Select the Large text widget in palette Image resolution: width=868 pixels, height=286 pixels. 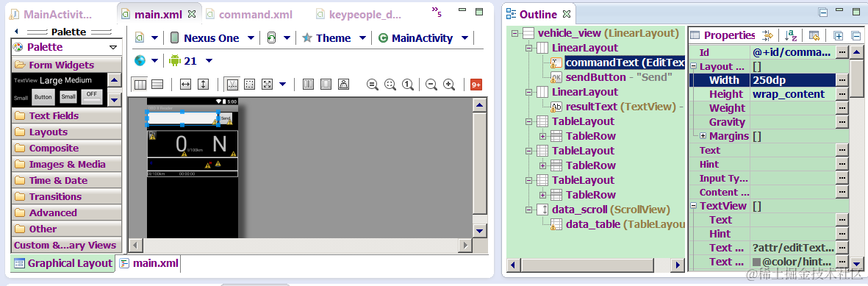pos(51,80)
